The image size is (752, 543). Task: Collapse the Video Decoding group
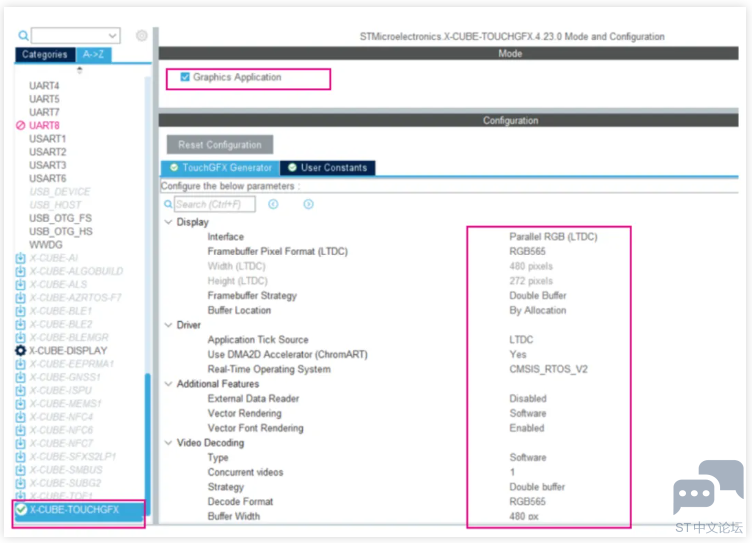coord(168,443)
